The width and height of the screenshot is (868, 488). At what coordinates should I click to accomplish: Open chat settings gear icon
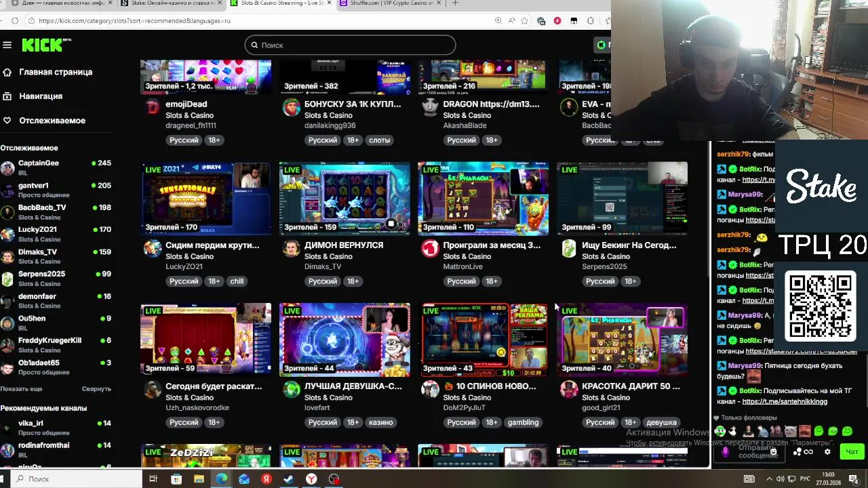[x=827, y=452]
